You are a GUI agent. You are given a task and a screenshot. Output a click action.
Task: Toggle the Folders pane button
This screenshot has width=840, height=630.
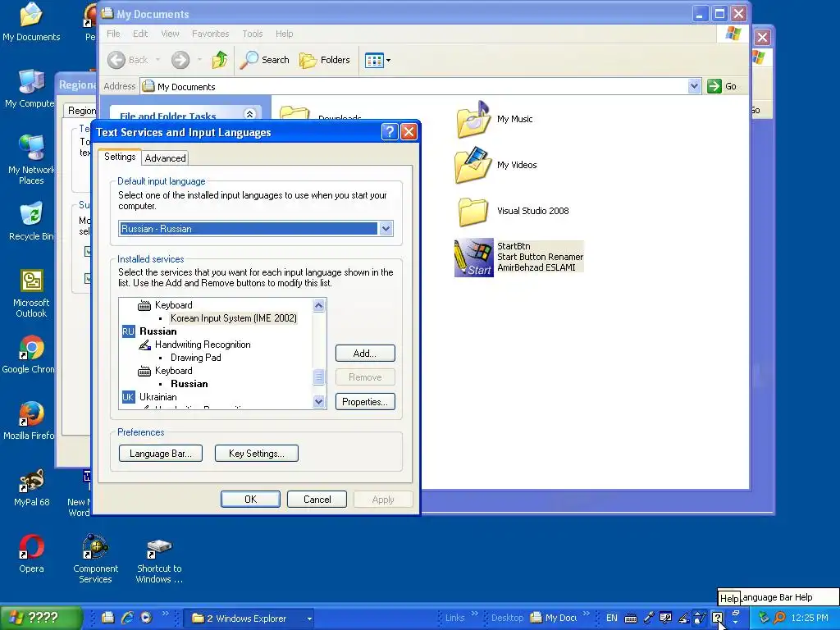click(325, 60)
